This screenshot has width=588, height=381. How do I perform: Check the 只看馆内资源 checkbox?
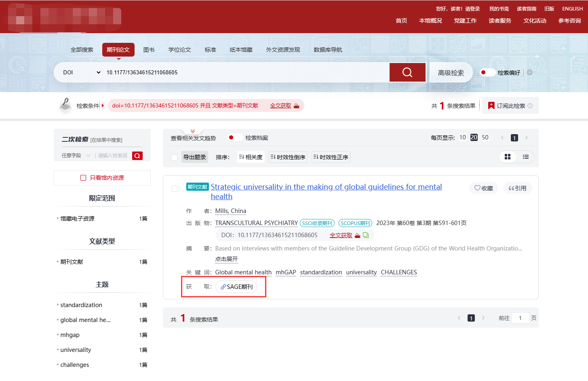tap(83, 178)
